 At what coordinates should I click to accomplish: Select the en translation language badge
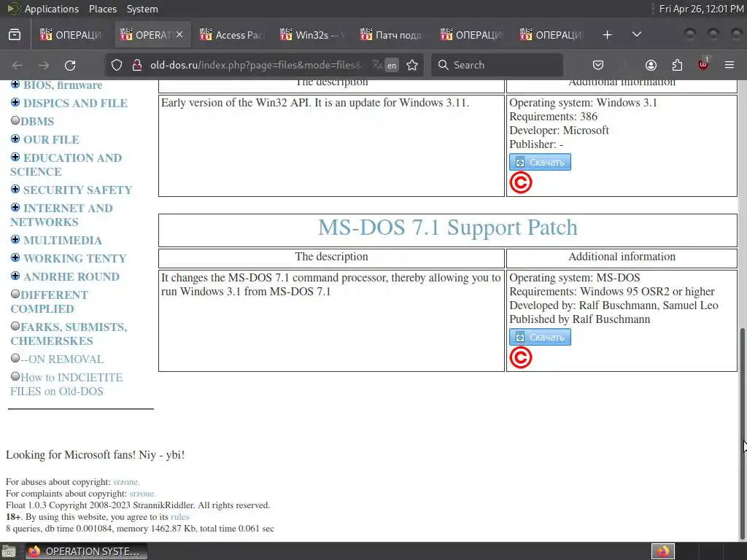tap(392, 65)
